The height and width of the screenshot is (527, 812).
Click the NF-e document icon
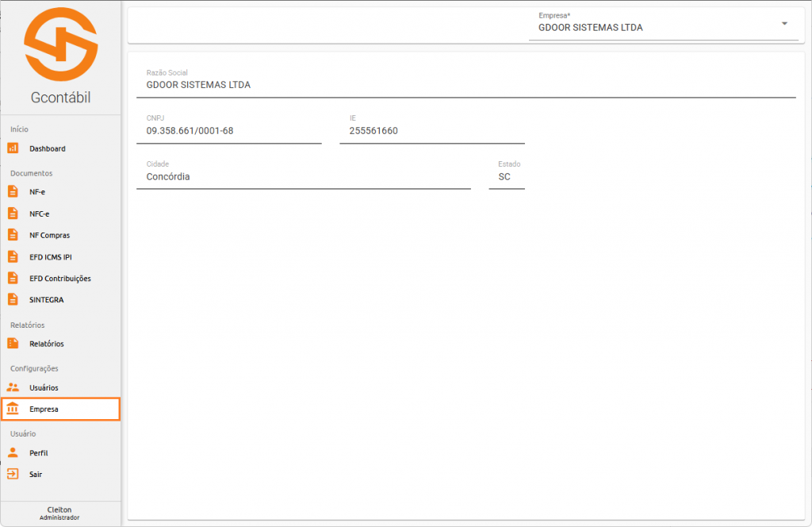[x=13, y=192]
